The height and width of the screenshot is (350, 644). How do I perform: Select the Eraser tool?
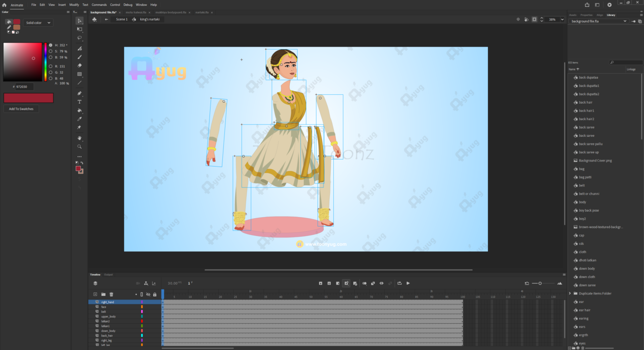[x=80, y=65]
